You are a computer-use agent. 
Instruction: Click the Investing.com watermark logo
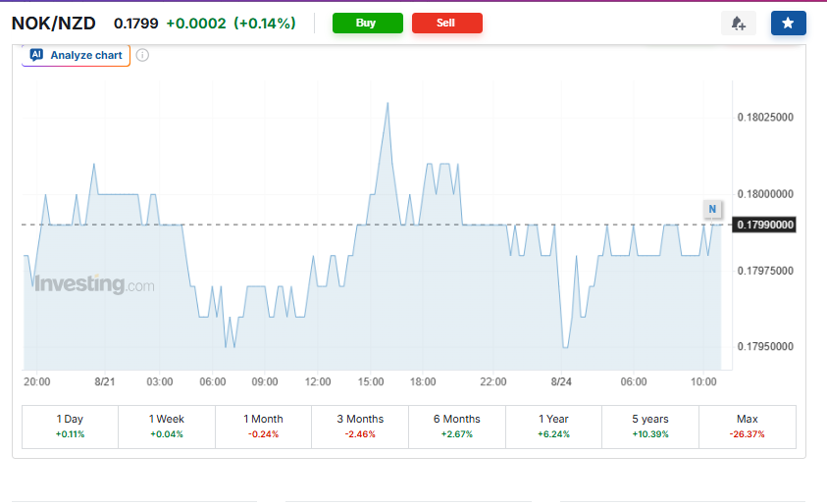[94, 284]
